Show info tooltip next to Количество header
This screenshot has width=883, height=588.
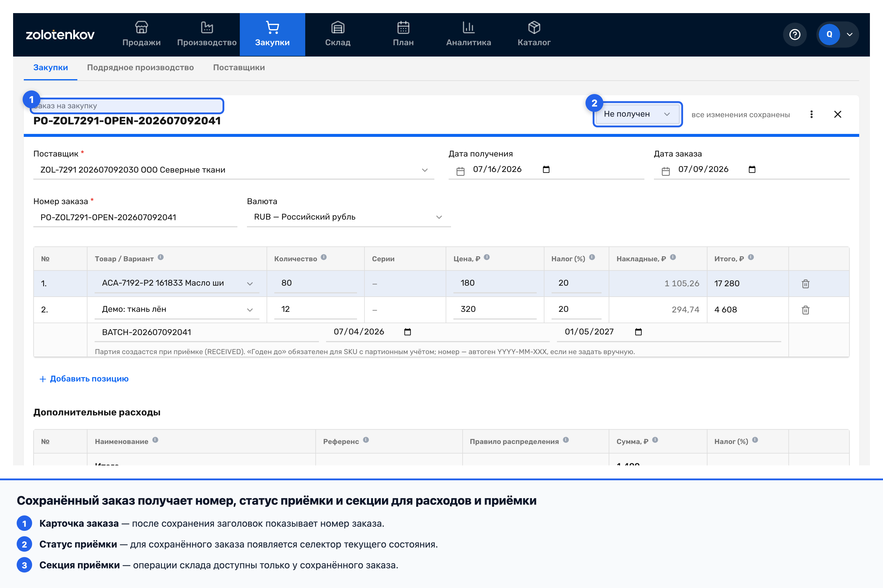(x=324, y=257)
